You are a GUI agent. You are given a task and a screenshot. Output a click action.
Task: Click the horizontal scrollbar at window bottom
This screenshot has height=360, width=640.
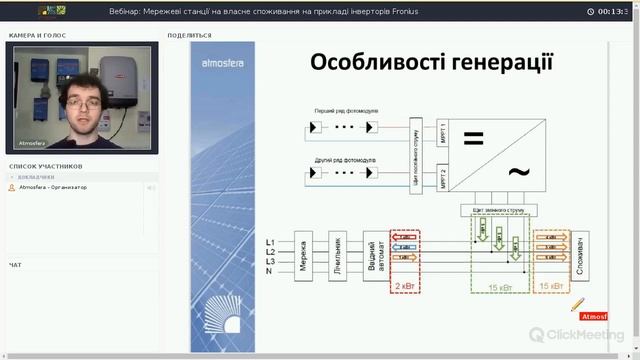pyautogui.click(x=313, y=357)
